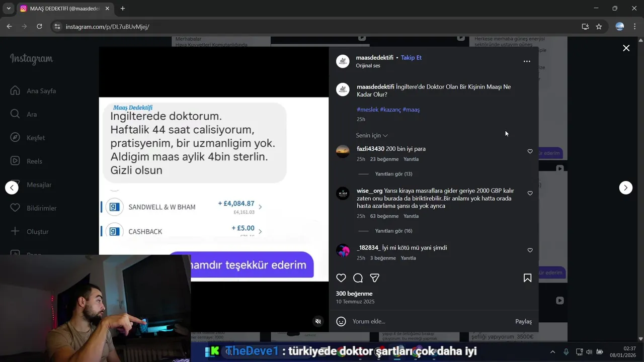
Task: Reply to _182834_ via Yanıtla
Action: point(408,258)
